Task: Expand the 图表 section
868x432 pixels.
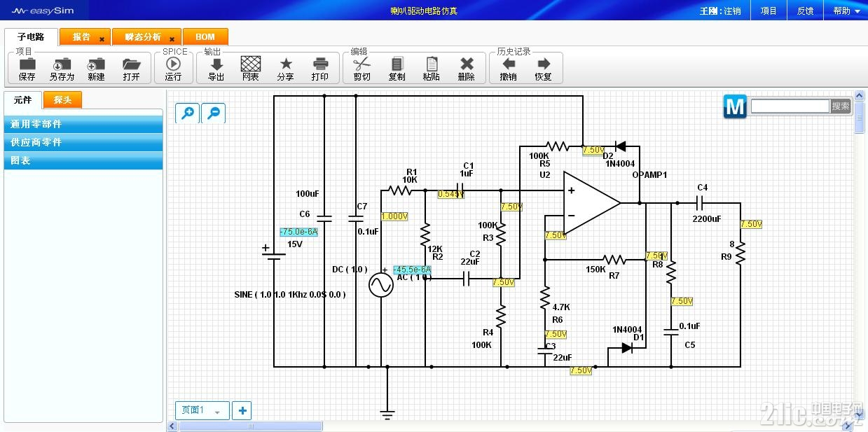Action: pyautogui.click(x=83, y=160)
